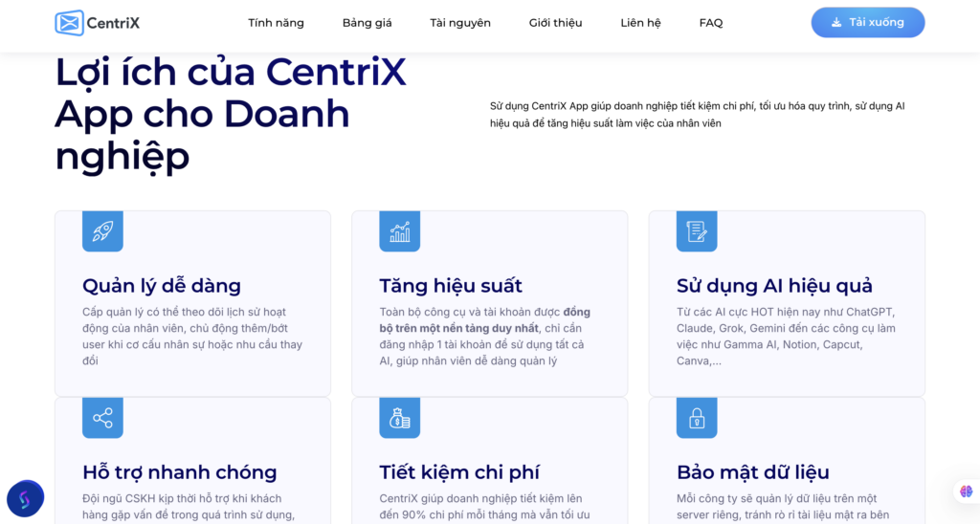Open Tài nguyên in navigation
Image resolution: width=980 pixels, height=524 pixels.
[x=460, y=23]
